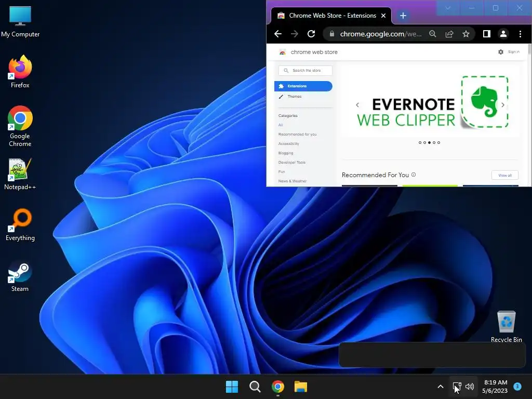The image size is (532, 399).
Task: Close the Chrome Web Store tab
Action: [x=383, y=16]
